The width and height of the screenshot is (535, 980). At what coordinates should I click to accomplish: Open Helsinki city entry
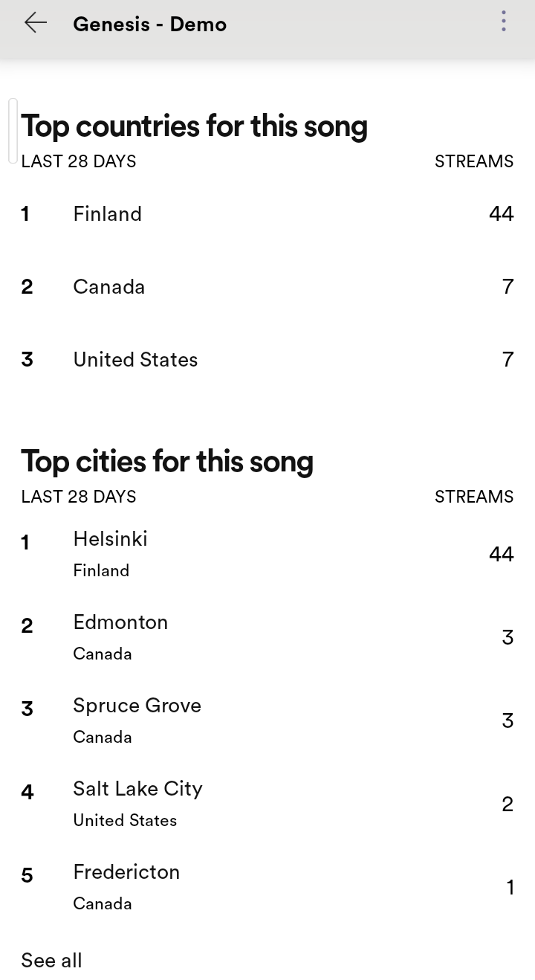pos(267,554)
